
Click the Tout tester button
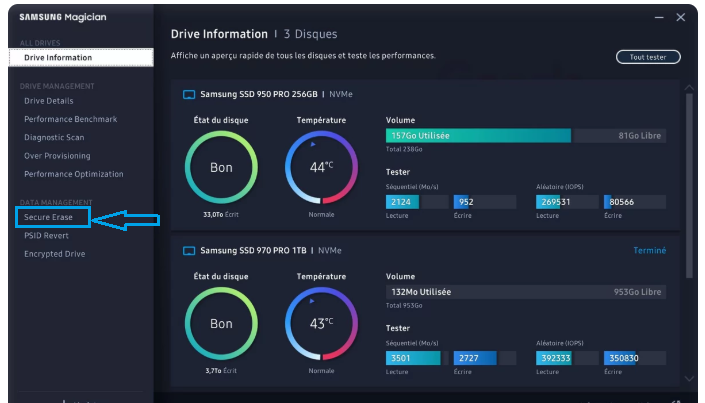pyautogui.click(x=648, y=57)
